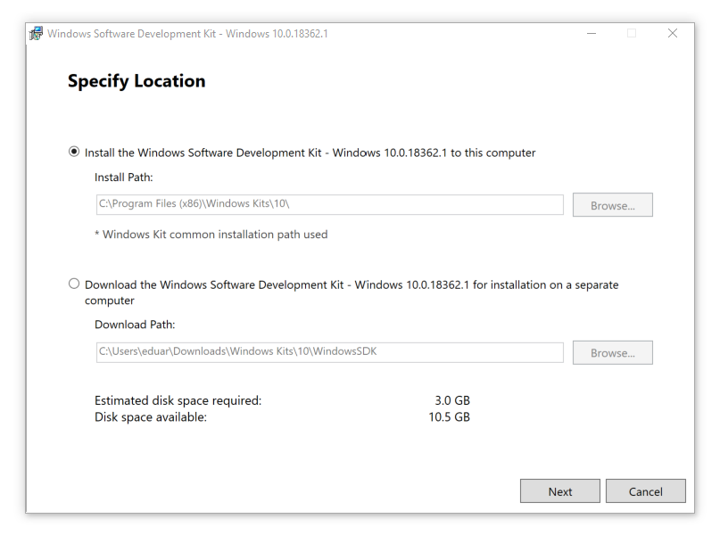
Task: Click Next to continue setup
Action: point(560,491)
